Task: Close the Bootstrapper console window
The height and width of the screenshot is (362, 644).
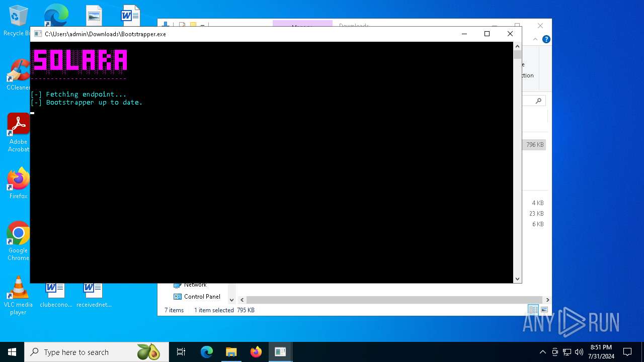Action: 510,34
